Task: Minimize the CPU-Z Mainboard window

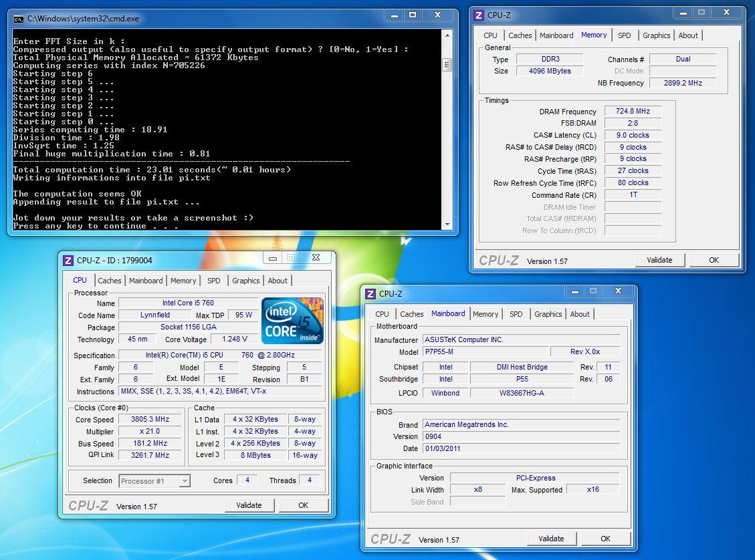Action: [x=574, y=291]
